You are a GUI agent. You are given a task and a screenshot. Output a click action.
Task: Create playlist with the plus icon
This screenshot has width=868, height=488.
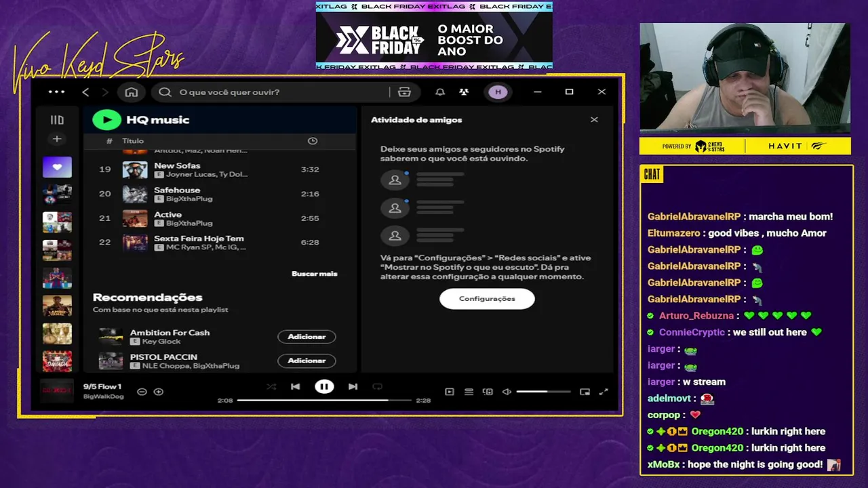[57, 139]
